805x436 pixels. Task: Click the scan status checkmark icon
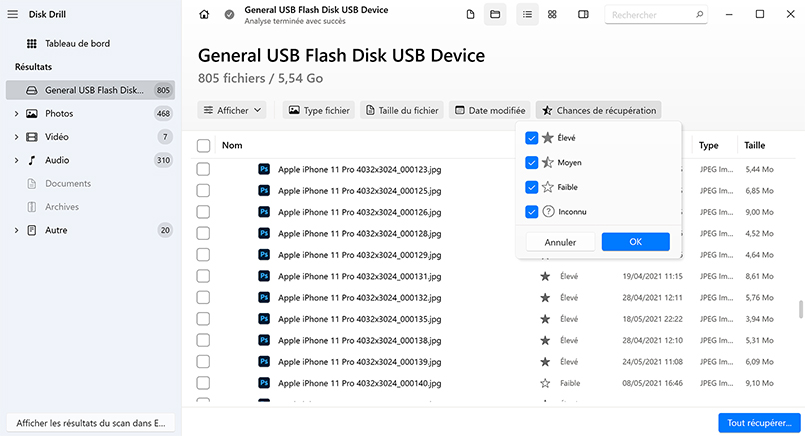230,15
